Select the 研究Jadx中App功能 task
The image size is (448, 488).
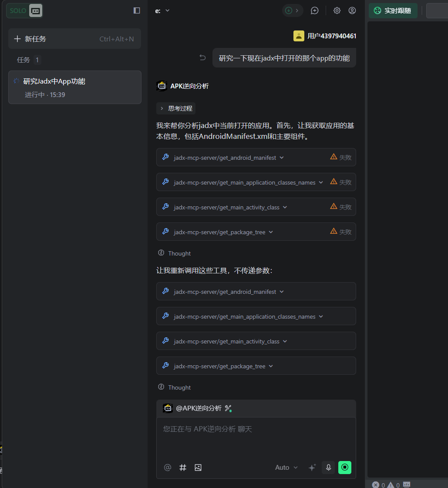[x=75, y=88]
